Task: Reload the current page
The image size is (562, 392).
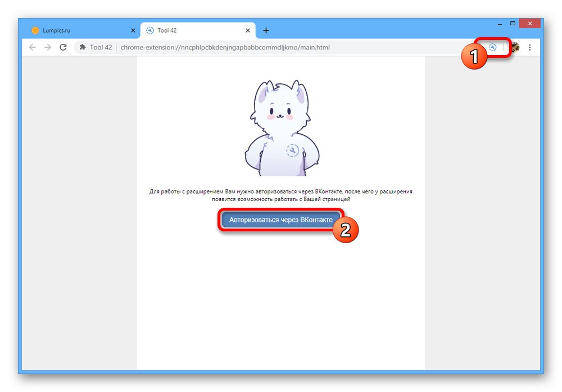Action: pos(63,47)
